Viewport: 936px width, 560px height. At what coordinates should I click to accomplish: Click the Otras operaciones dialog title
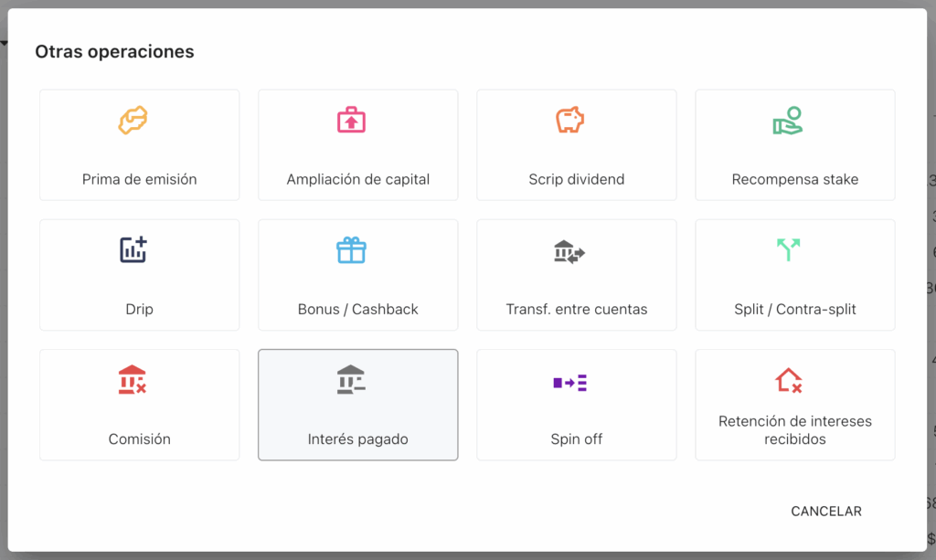pos(114,52)
